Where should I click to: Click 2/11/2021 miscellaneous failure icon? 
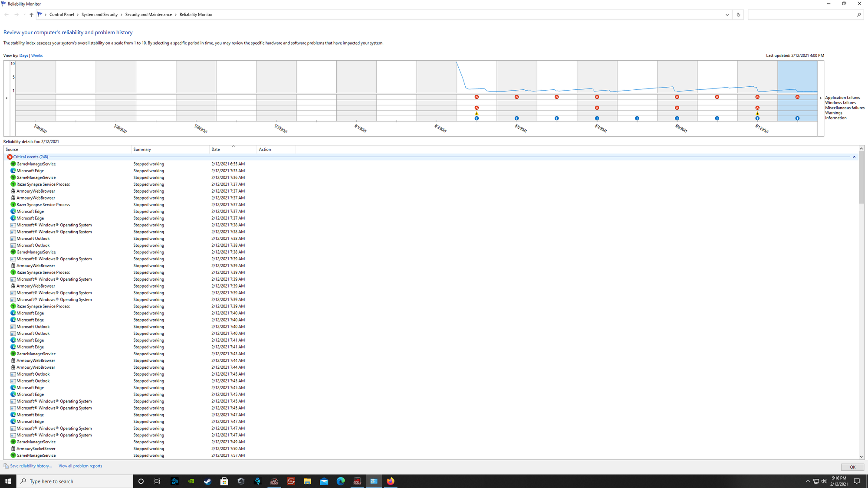pyautogui.click(x=757, y=108)
